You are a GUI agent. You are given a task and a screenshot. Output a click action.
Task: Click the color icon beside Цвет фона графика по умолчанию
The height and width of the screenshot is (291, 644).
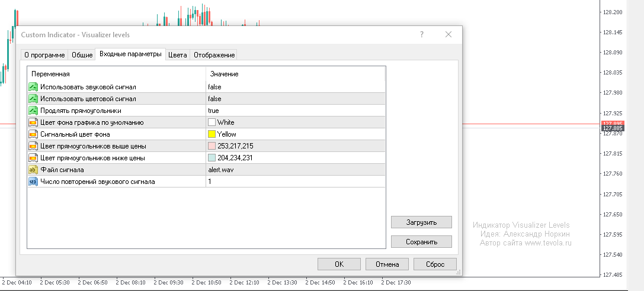tap(33, 122)
